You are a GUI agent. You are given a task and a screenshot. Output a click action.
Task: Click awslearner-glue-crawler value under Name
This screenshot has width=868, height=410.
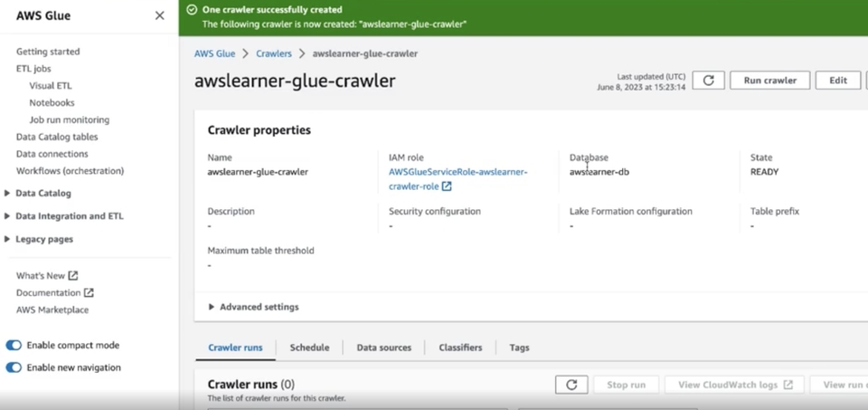pos(258,172)
